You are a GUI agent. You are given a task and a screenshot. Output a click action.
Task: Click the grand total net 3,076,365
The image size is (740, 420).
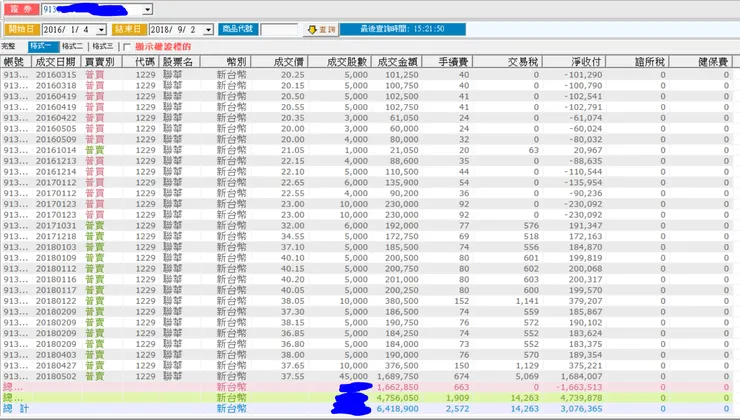tap(581, 409)
